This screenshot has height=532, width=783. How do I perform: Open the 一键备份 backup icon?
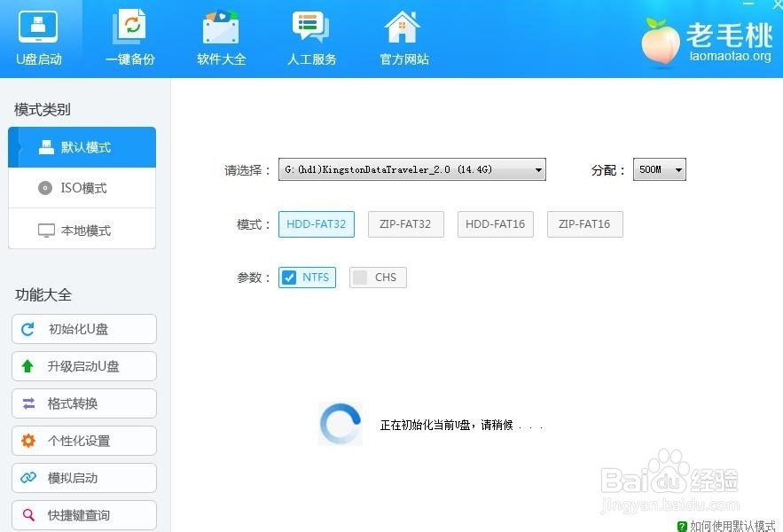pyautogui.click(x=129, y=27)
